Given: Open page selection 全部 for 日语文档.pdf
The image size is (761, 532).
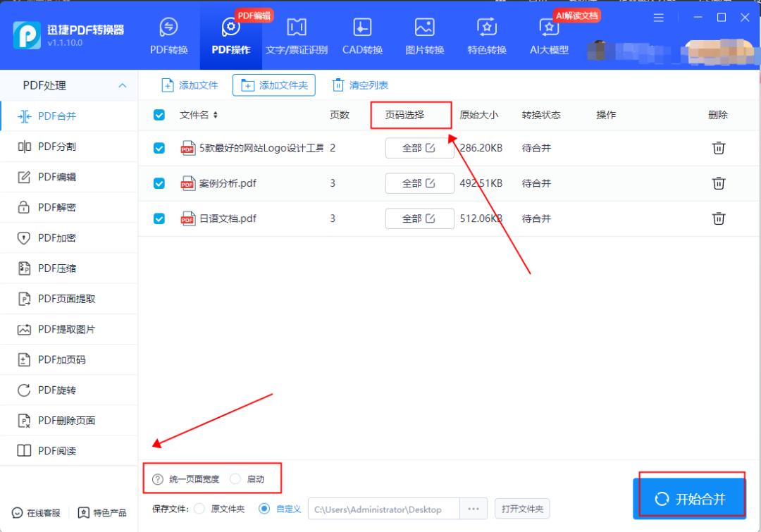Looking at the screenshot, I should 419,218.
